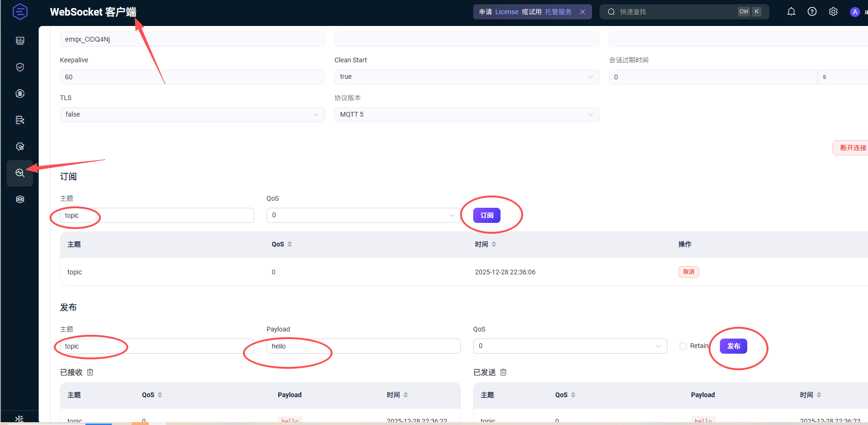Click the Keepalive input field
Image resolution: width=868 pixels, height=425 pixels.
tap(192, 77)
